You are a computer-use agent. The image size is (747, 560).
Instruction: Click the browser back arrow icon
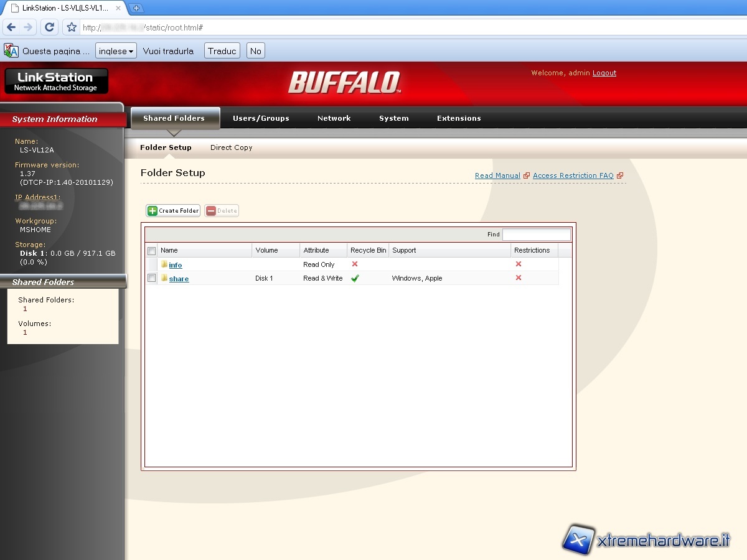[x=11, y=27]
